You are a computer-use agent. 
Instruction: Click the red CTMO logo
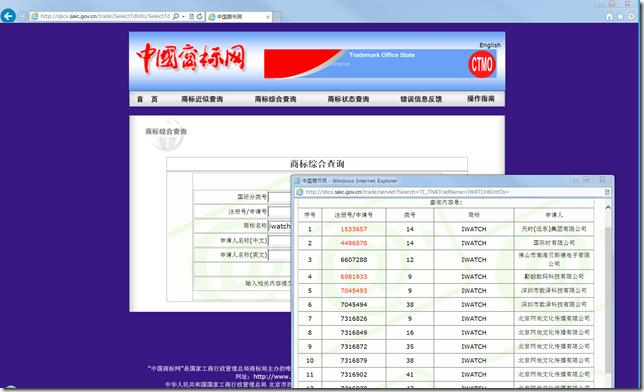(482, 64)
